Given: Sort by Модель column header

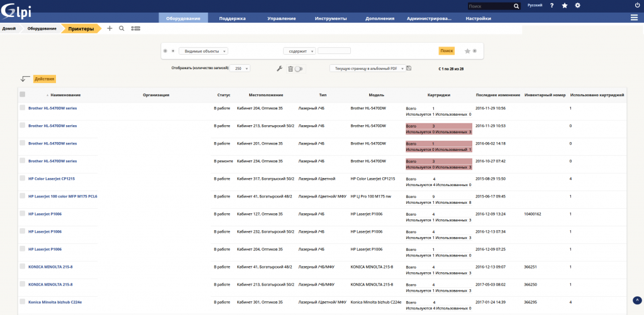Looking at the screenshot, I should pyautogui.click(x=376, y=95).
